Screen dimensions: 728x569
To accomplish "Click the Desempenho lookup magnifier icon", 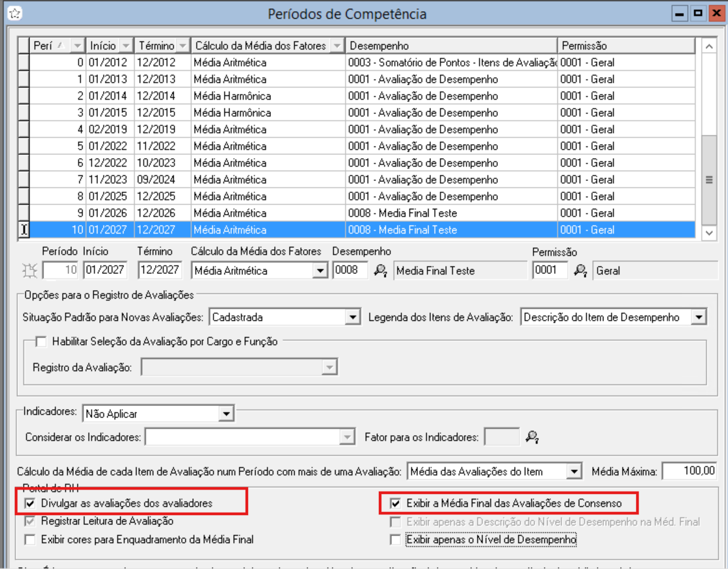I will 381,270.
